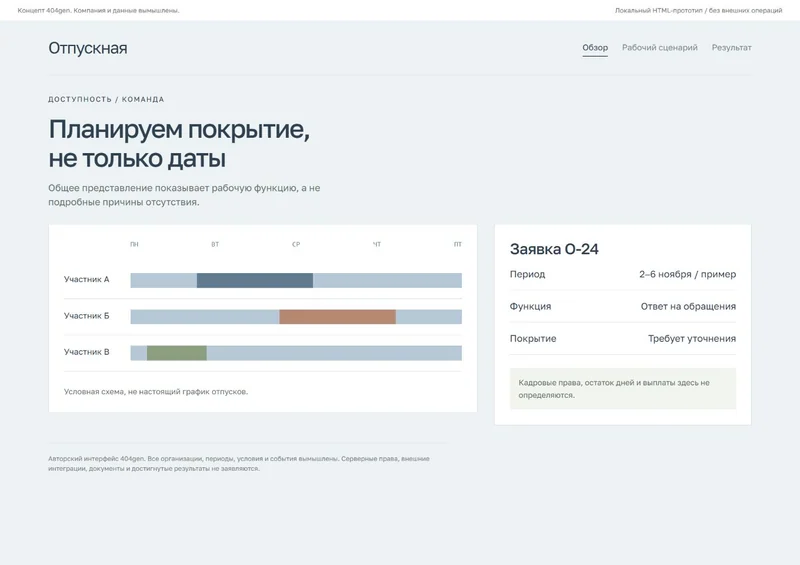Click the Покрытие label
800x565 pixels.
point(533,338)
